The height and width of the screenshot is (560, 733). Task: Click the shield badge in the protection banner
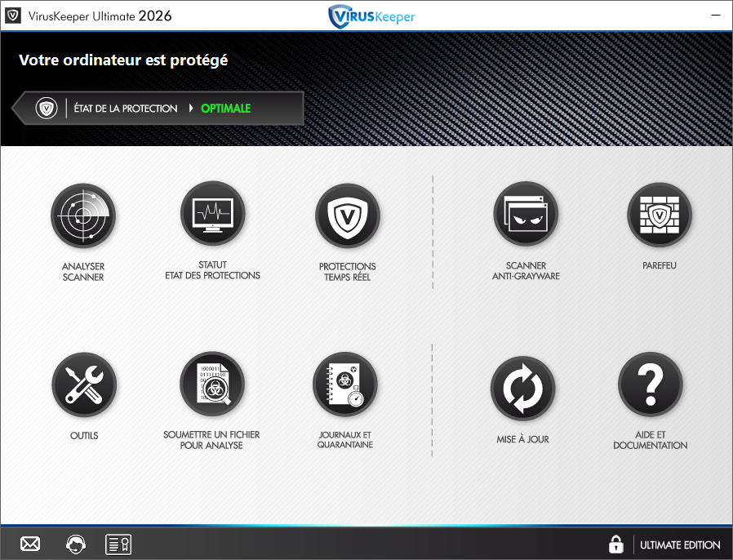(x=45, y=107)
